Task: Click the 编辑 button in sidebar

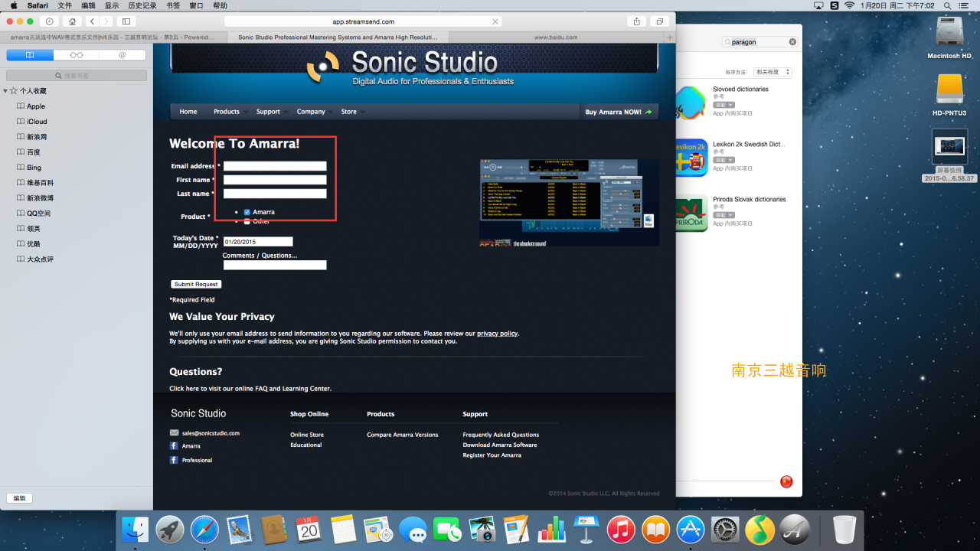Action: click(20, 498)
